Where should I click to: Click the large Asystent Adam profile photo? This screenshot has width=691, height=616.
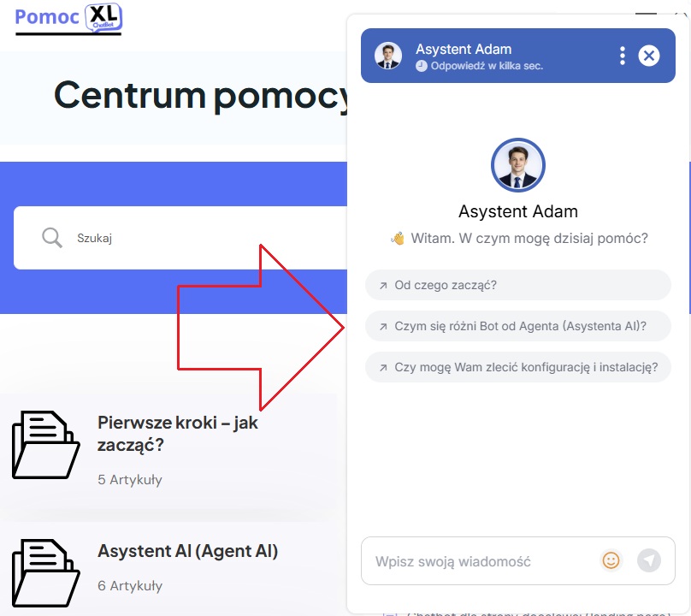click(517, 165)
